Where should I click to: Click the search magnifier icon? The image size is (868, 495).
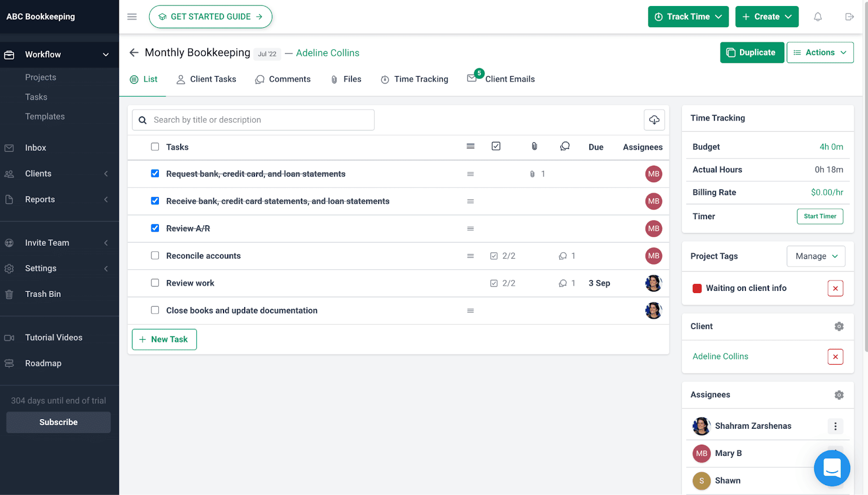click(143, 120)
